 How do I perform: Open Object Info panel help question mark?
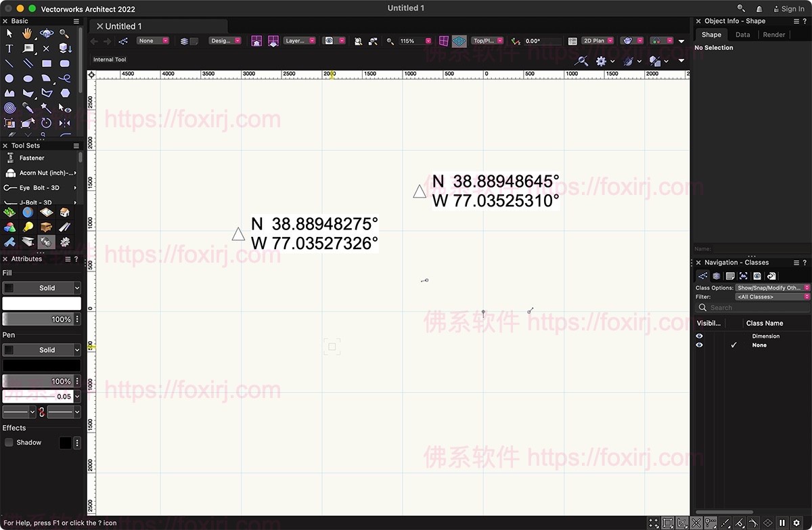pos(806,21)
